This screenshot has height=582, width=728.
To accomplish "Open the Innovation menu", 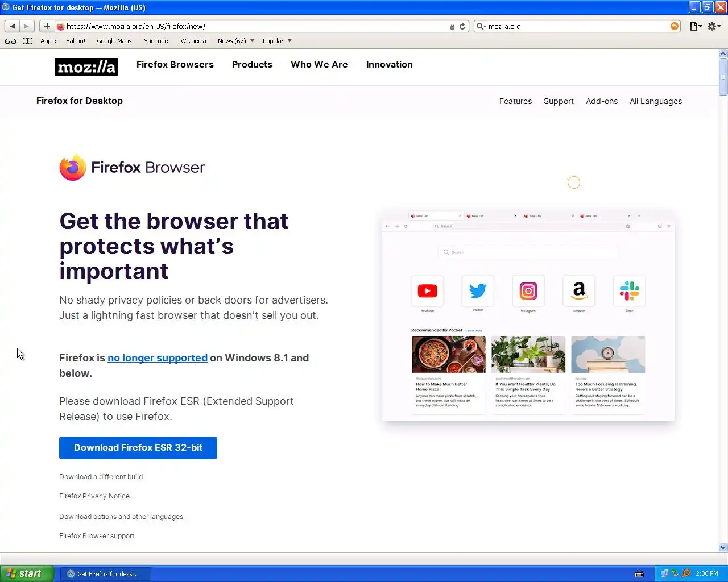I will [x=390, y=64].
